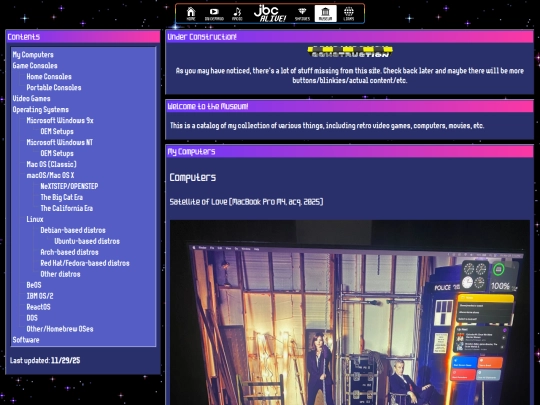This screenshot has width=540, height=405.
Task: Open OEM Setups under Windows NT
Action: (57, 154)
